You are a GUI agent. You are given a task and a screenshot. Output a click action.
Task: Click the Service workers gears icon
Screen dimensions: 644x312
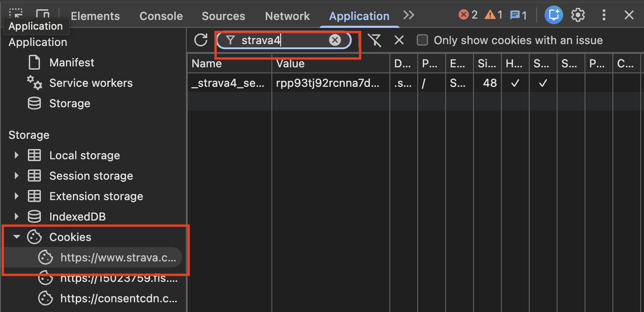click(x=34, y=83)
